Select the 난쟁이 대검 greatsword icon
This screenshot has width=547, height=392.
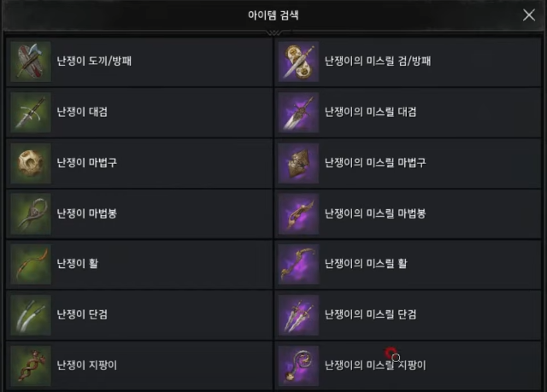(x=31, y=113)
